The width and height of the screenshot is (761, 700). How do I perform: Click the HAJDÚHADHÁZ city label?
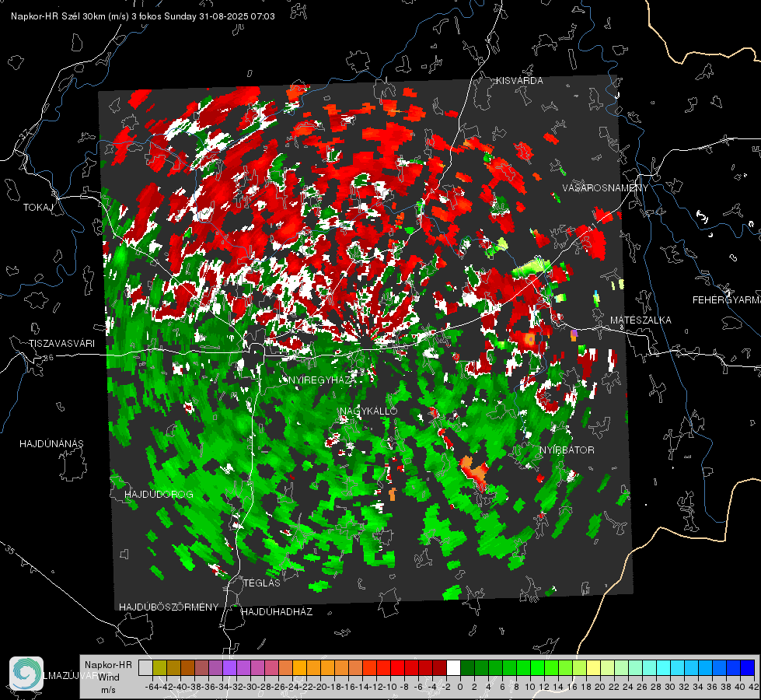coord(277,612)
